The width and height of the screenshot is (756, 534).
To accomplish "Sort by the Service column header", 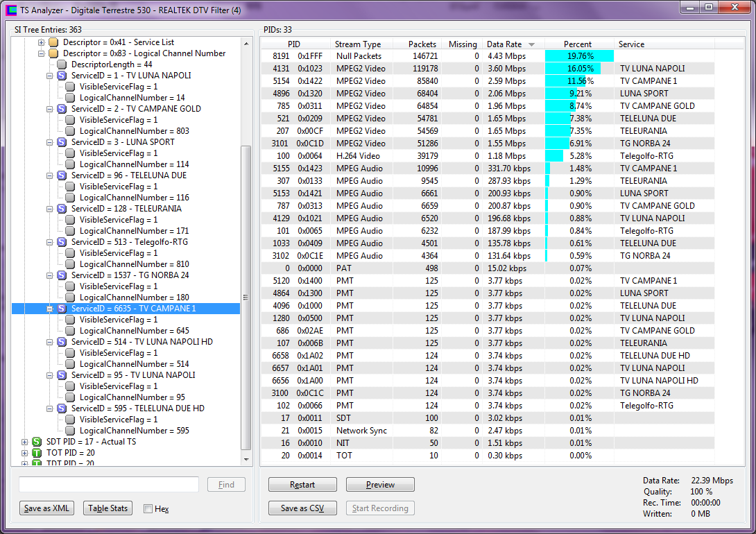I will [664, 44].
